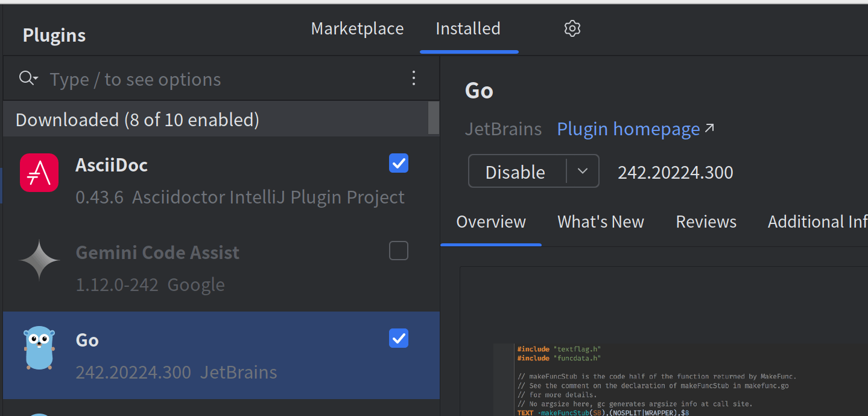The image size is (868, 416).
Task: Open the three-dot search options menu
Action: [x=413, y=78]
